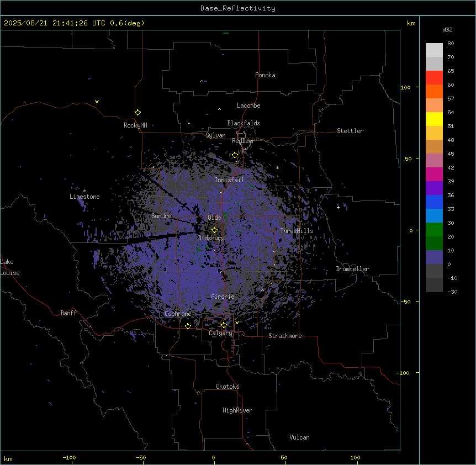Click the Drumheller label
The image size is (476, 465).
point(352,269)
